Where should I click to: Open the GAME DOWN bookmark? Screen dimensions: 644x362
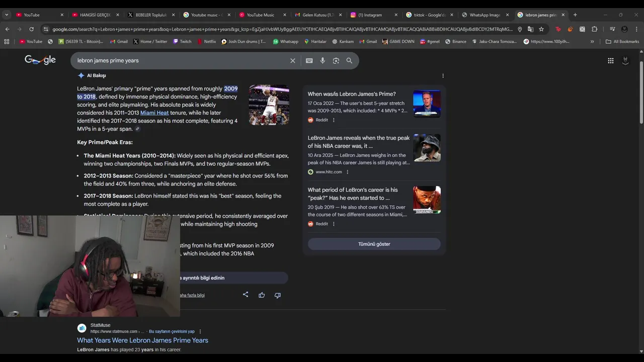tap(398, 41)
